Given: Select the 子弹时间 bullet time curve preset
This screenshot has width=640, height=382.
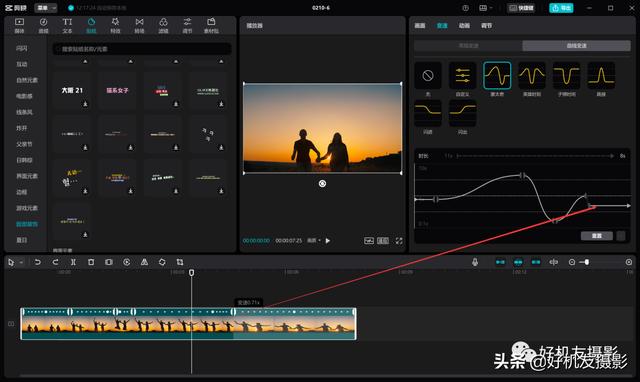Looking at the screenshot, I should click(567, 76).
